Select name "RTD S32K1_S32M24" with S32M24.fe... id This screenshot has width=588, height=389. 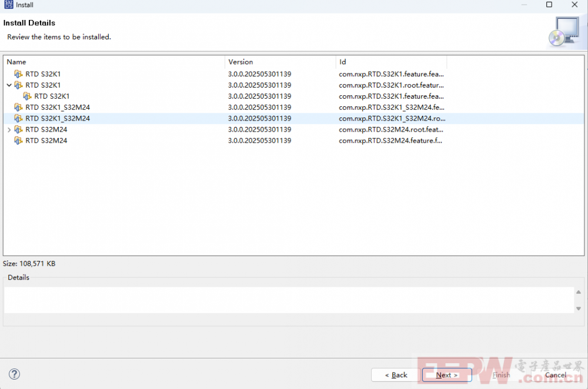click(58, 107)
